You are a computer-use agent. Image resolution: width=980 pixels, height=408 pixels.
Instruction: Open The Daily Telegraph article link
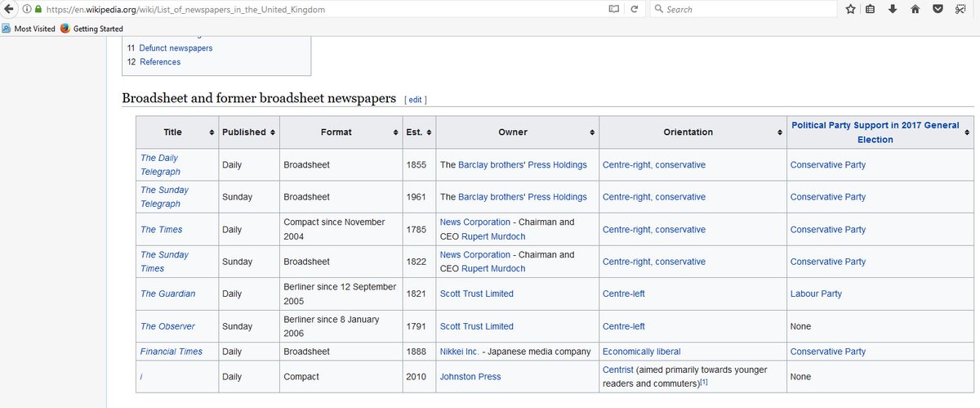tap(160, 164)
